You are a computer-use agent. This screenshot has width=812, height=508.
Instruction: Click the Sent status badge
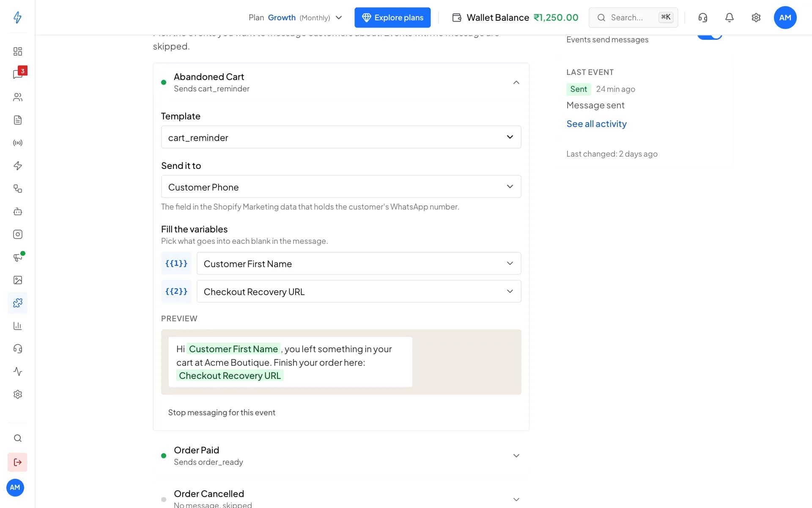pyautogui.click(x=578, y=89)
